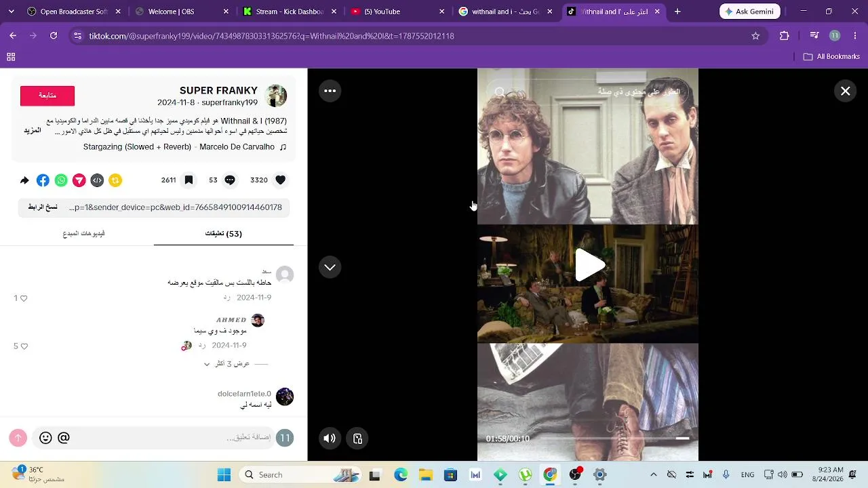Like AHMED's comment showing 5 likes
Image resolution: width=868 pixels, height=488 pixels.
tap(24, 346)
